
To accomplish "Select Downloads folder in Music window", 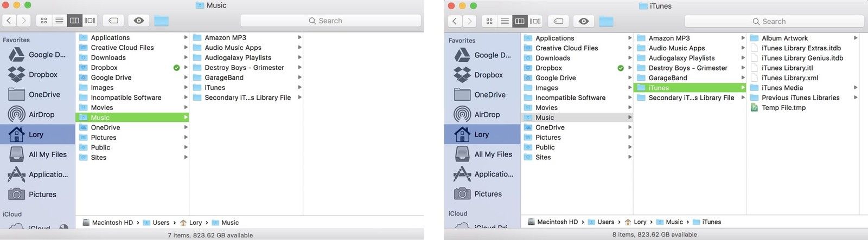I will click(132, 57).
